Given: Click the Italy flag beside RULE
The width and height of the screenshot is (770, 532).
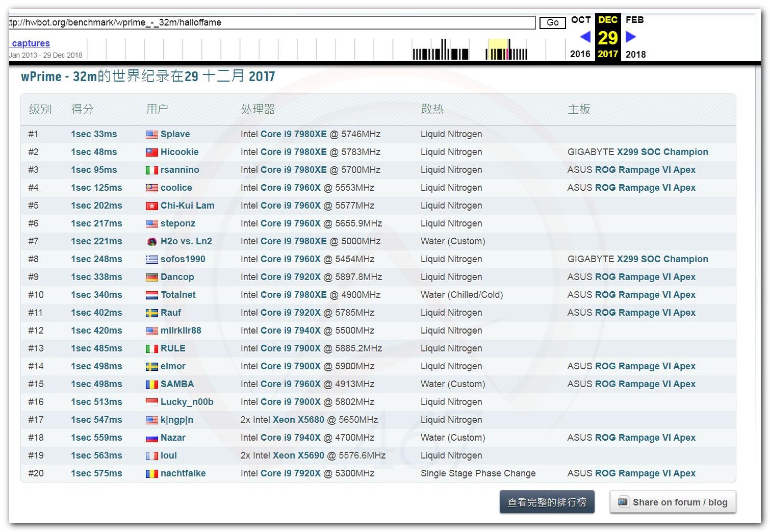Looking at the screenshot, I should pos(151,349).
